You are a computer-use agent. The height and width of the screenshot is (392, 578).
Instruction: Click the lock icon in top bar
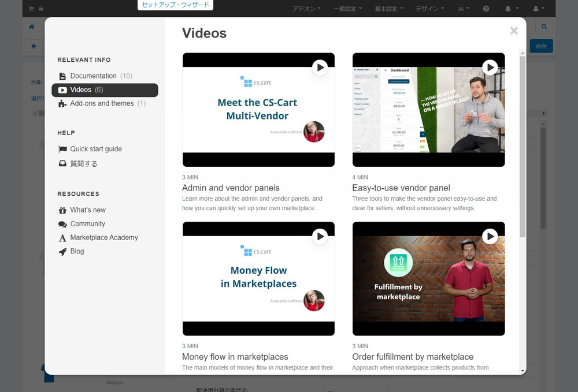(41, 9)
